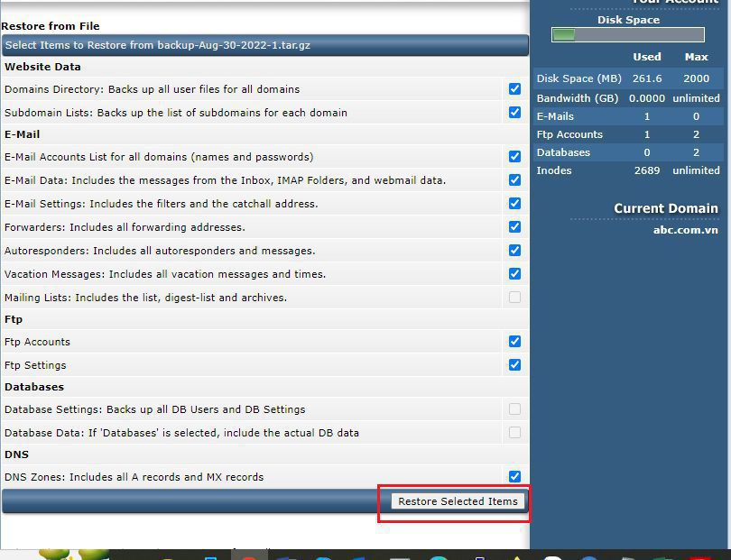Uncheck the Domains Directory checkbox

pyautogui.click(x=514, y=89)
